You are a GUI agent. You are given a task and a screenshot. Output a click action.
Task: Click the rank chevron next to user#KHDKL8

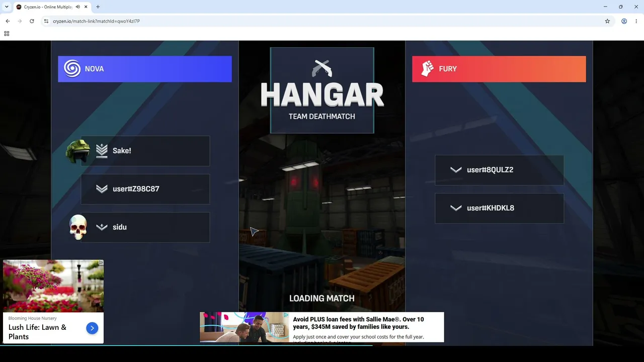pyautogui.click(x=456, y=208)
